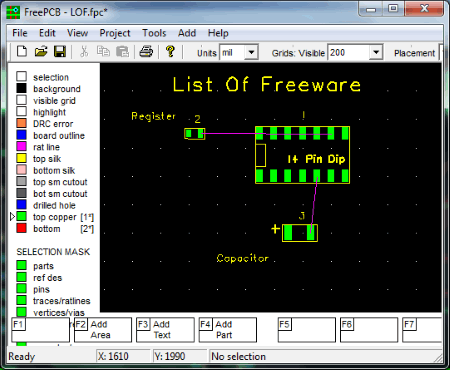The height and width of the screenshot is (370, 450).
Task: Click the 'SELECTION MASK' heading
Action: 53,252
